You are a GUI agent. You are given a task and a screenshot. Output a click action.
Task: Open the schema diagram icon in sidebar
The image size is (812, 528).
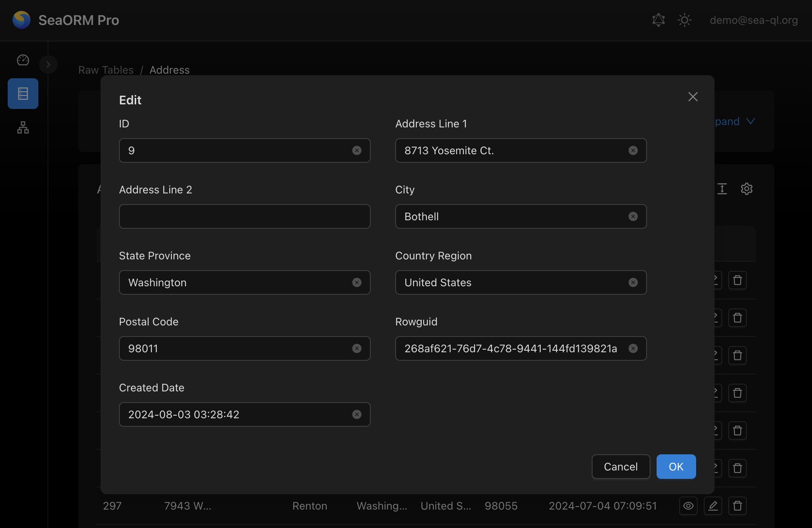(23, 127)
